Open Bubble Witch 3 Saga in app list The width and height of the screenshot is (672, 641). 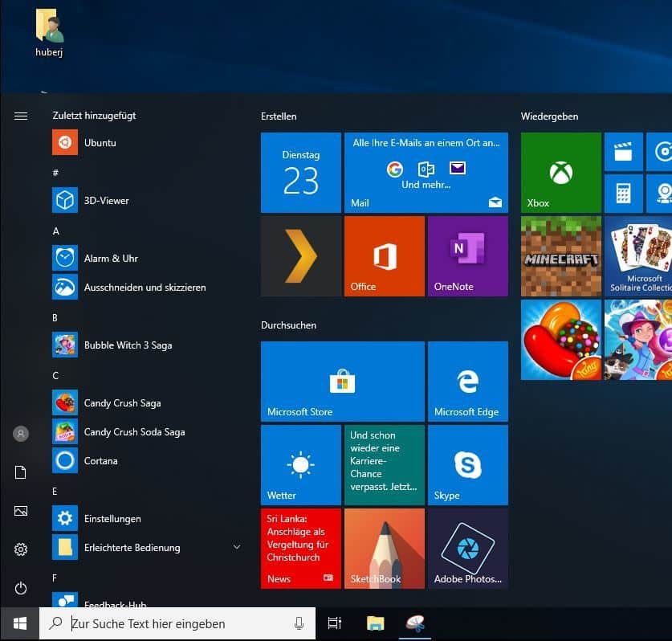point(145,345)
